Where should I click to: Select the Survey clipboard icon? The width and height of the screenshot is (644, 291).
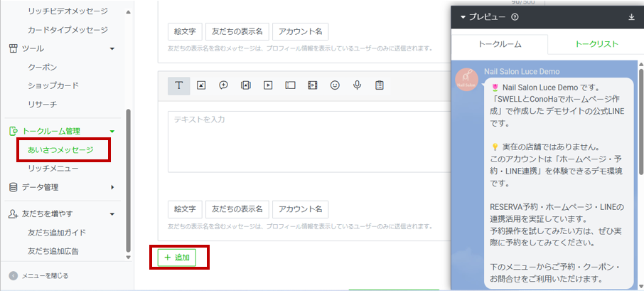(x=380, y=85)
